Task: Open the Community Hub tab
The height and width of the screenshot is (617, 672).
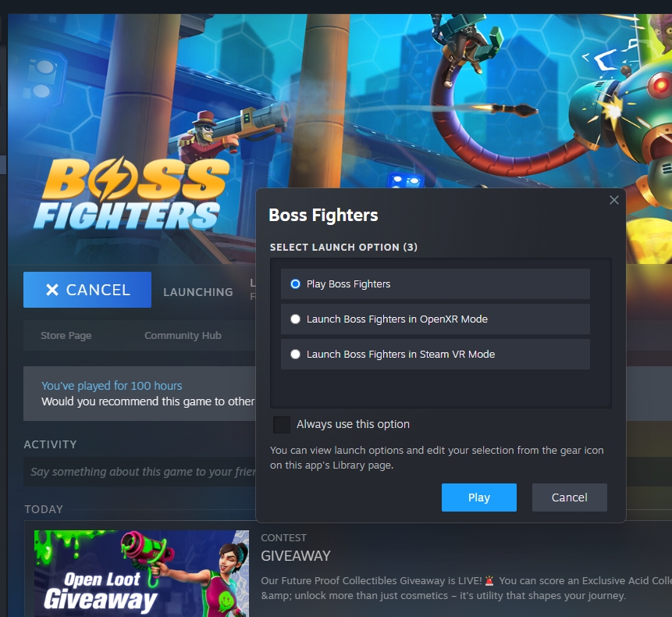Action: pyautogui.click(x=183, y=335)
